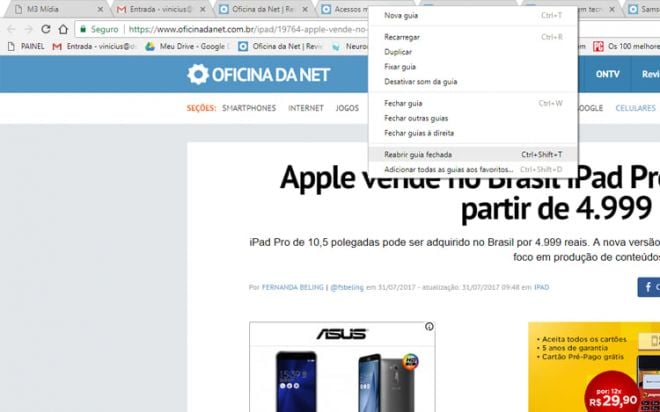660x412 pixels.
Task: Click the browser back arrow
Action: tap(11, 29)
